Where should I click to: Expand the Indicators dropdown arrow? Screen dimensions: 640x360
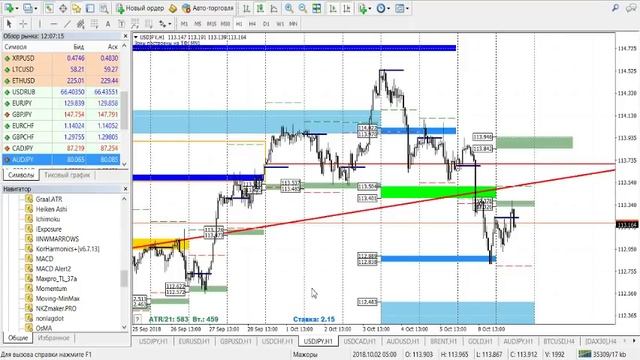370,8
